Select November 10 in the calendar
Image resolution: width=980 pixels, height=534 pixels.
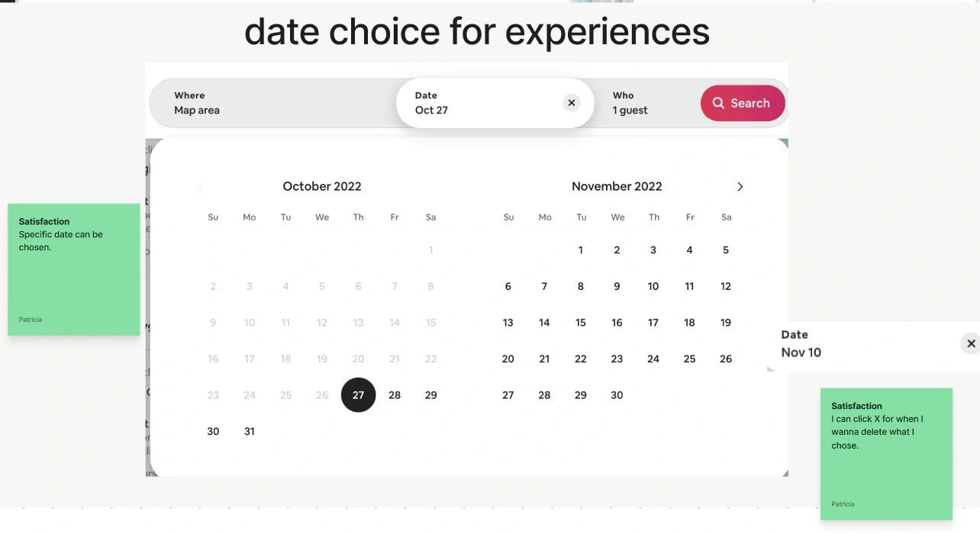tap(653, 287)
